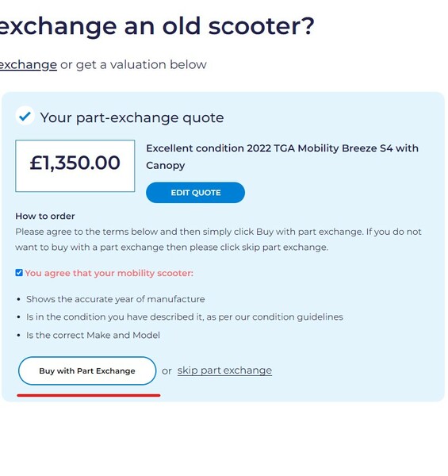Open the underlined exchange link near top
The image size is (448, 476).
click(x=28, y=65)
